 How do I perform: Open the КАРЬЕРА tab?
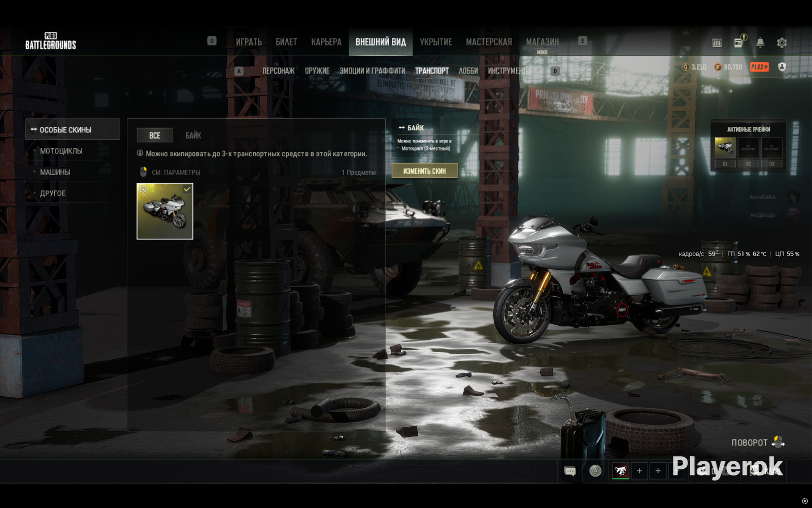click(x=326, y=42)
